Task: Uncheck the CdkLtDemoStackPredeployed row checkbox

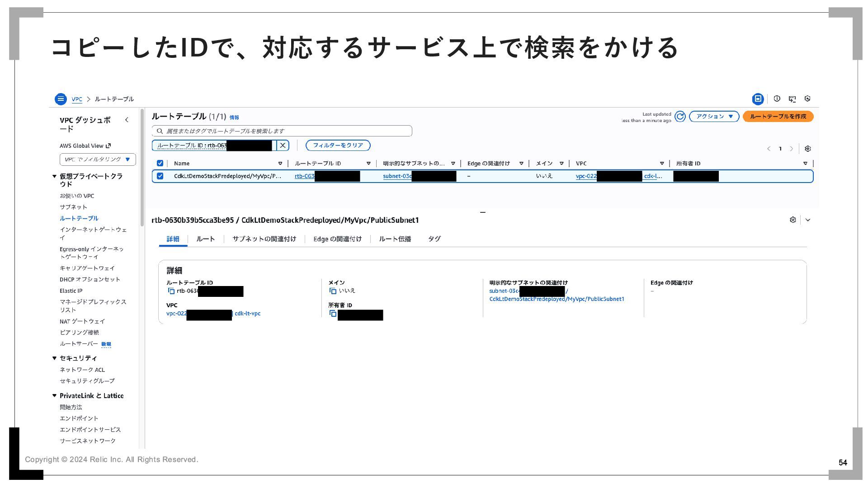Action: tap(160, 176)
